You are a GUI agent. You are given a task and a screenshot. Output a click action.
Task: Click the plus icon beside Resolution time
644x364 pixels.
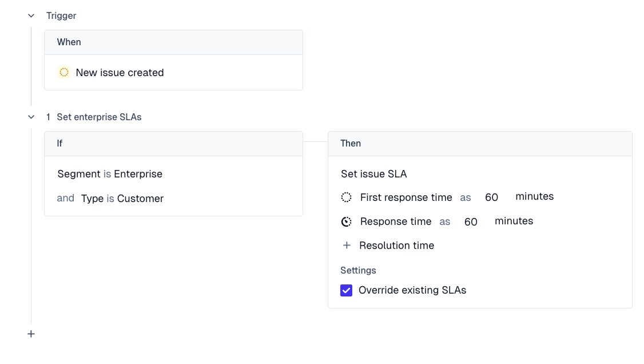click(x=347, y=246)
